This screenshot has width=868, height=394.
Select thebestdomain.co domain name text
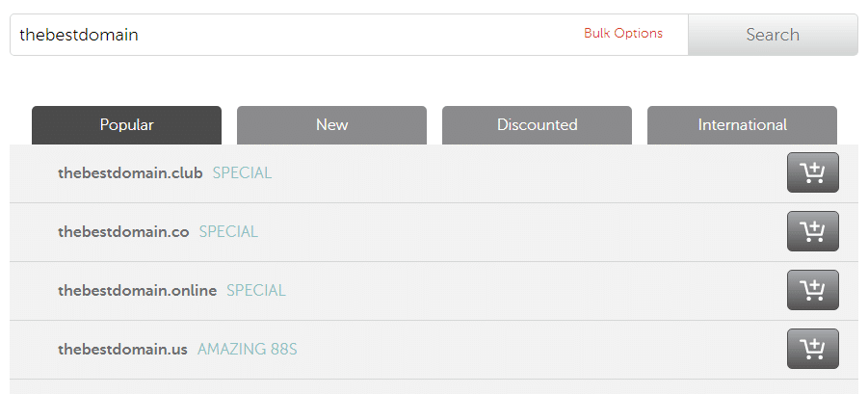tap(123, 232)
